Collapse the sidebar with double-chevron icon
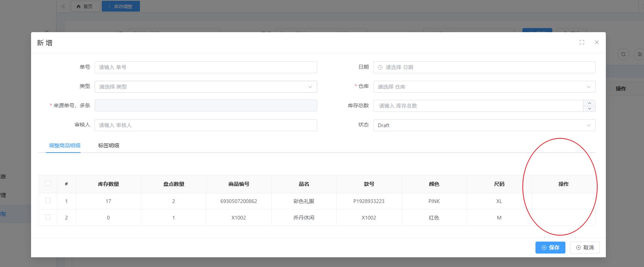The height and width of the screenshot is (267, 644). (x=63, y=6)
